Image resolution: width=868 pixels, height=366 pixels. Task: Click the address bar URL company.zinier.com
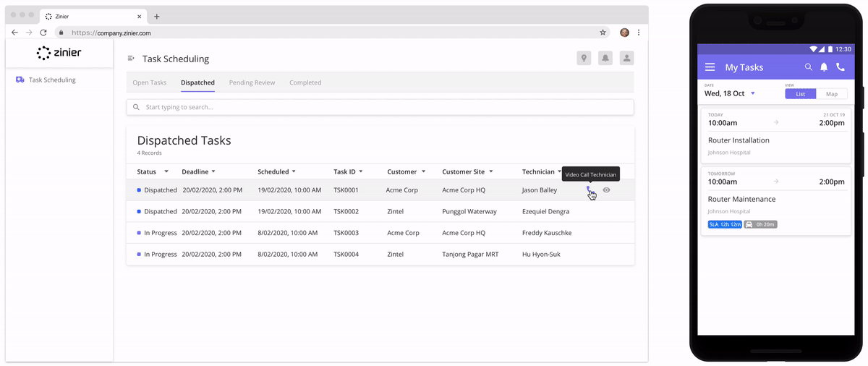click(x=111, y=33)
